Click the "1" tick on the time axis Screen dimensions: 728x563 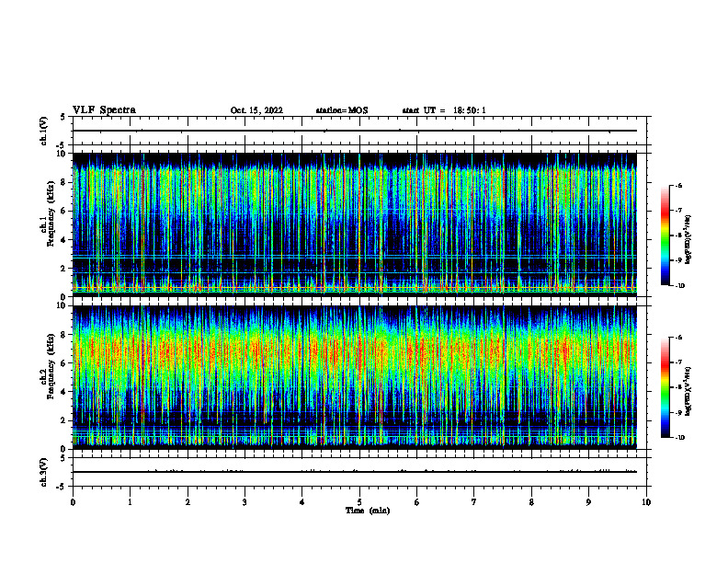(131, 502)
